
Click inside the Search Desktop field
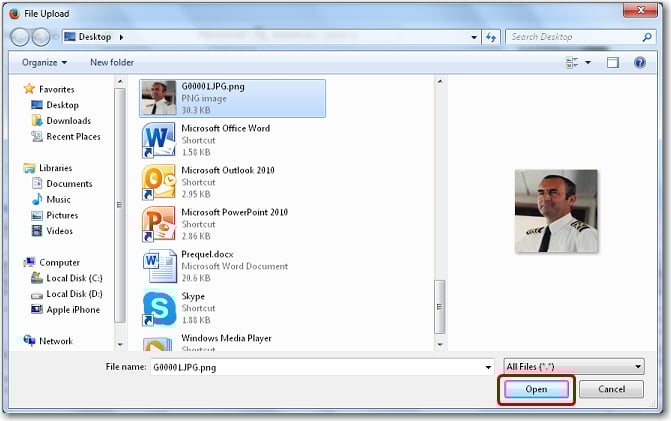point(570,37)
